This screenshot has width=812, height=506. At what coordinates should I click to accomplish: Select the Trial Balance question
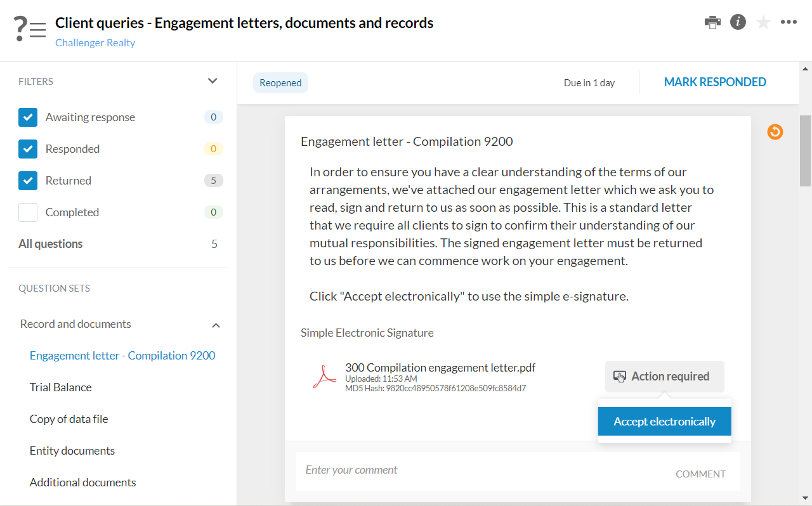click(x=60, y=387)
